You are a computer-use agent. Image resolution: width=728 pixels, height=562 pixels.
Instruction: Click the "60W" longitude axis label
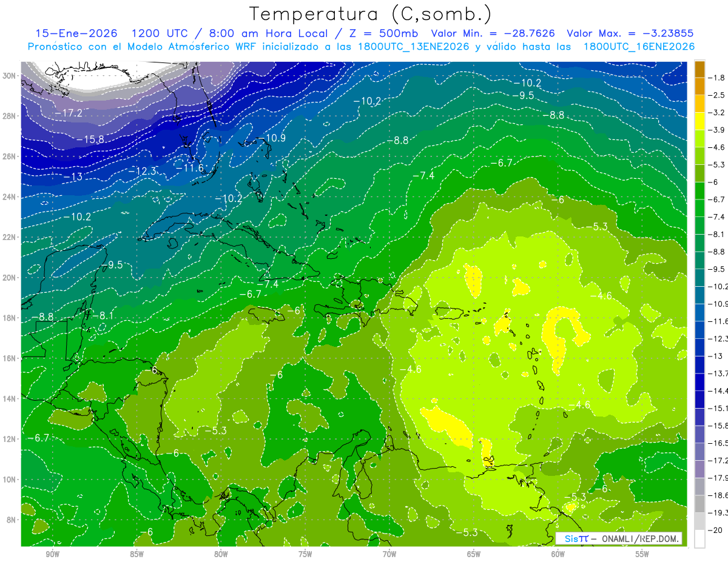[x=558, y=554]
